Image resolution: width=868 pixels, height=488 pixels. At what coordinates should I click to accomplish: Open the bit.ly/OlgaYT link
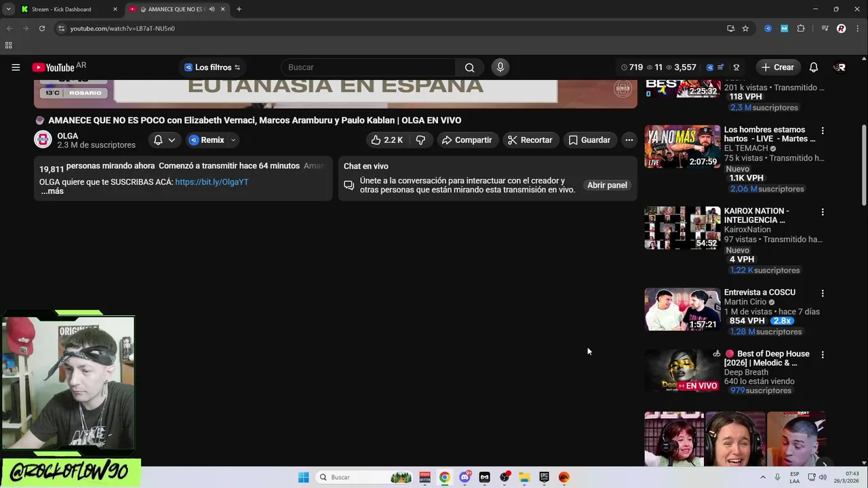pyautogui.click(x=212, y=182)
